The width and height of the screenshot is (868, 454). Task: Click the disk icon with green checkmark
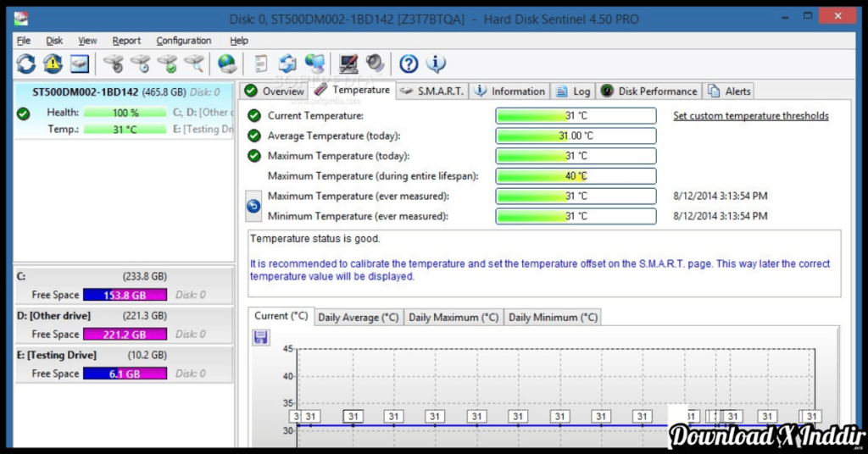(167, 64)
